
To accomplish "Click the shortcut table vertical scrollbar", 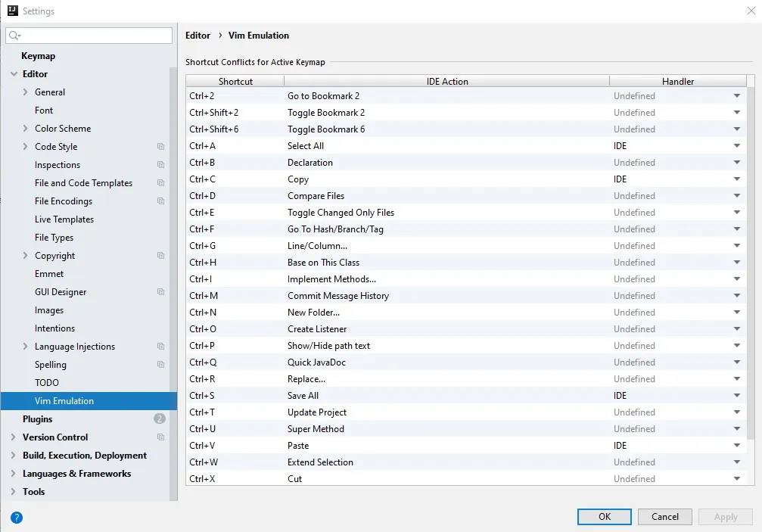I will pyautogui.click(x=751, y=263).
